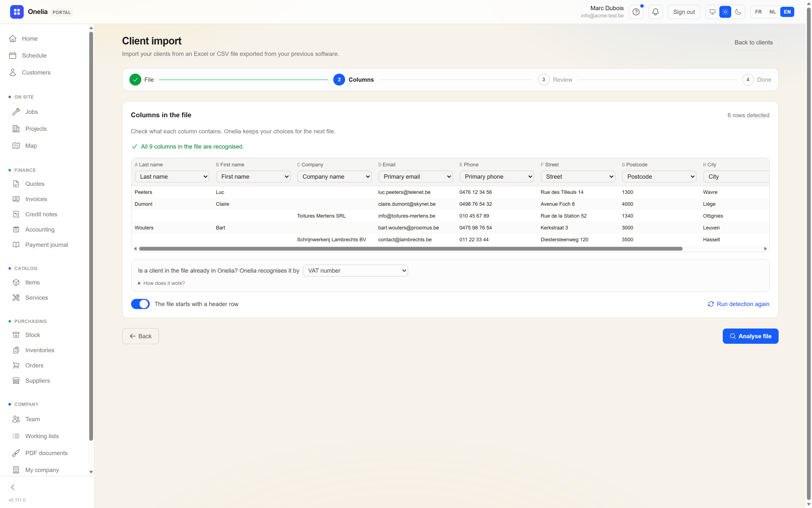Open the Primary email mapping dropdown

415,177
